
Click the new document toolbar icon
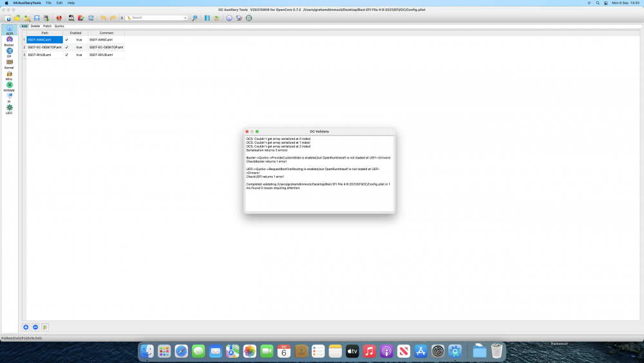point(7,18)
